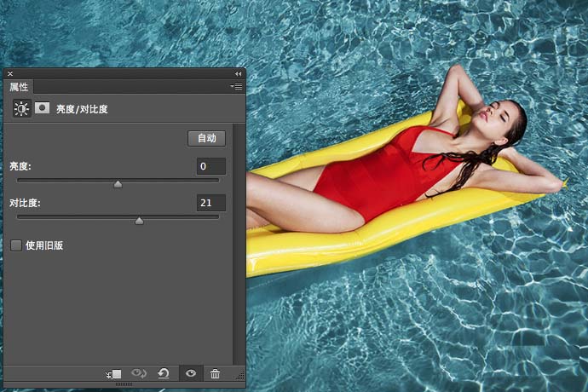588x392 pixels.
Task: Click the panel resize grip corner
Action: 240,376
